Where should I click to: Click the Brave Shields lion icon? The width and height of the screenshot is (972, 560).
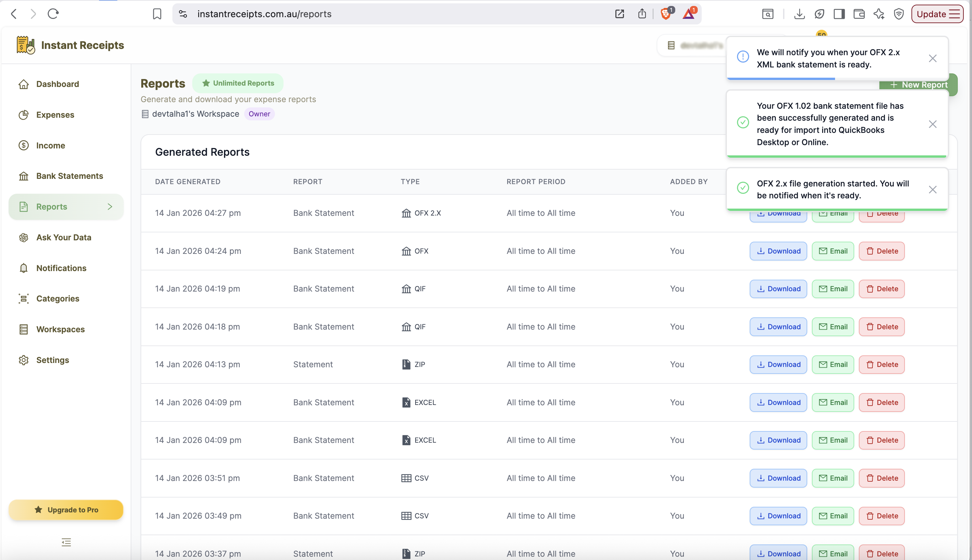point(666,14)
